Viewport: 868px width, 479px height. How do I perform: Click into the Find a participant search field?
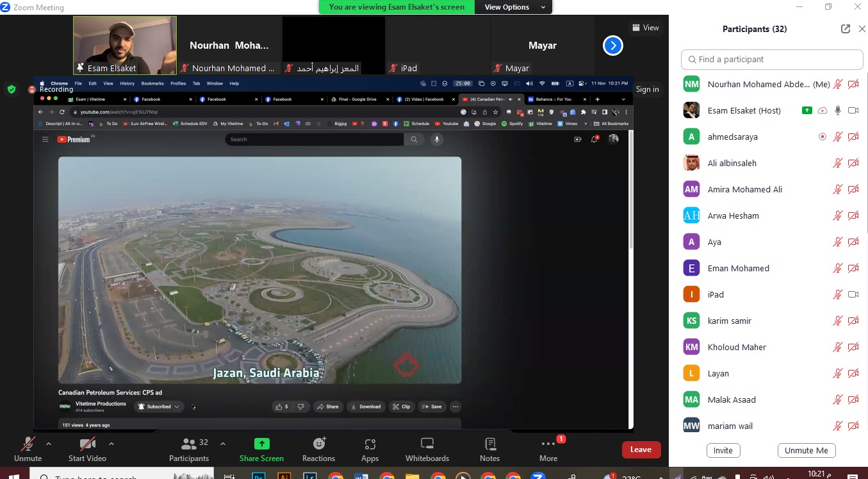(772, 59)
